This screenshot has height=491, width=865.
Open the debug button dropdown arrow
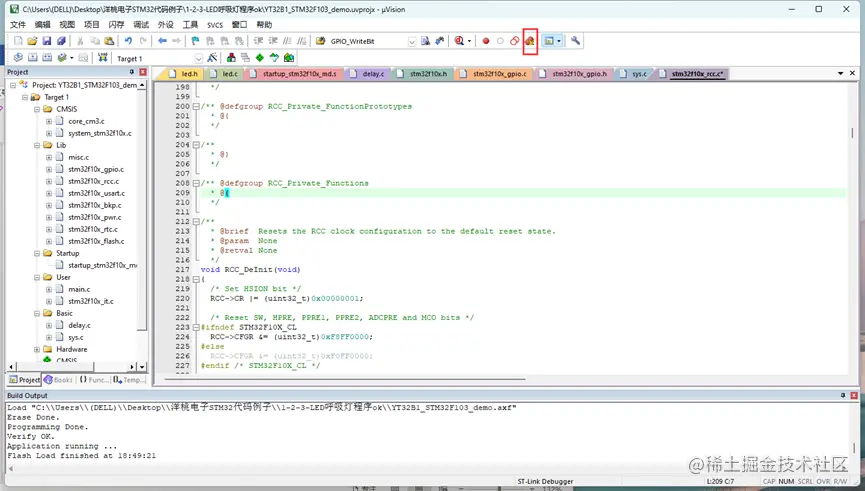[469, 41]
